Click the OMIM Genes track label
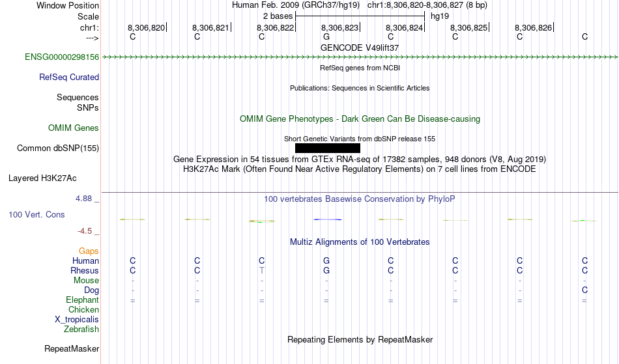 pyautogui.click(x=74, y=128)
